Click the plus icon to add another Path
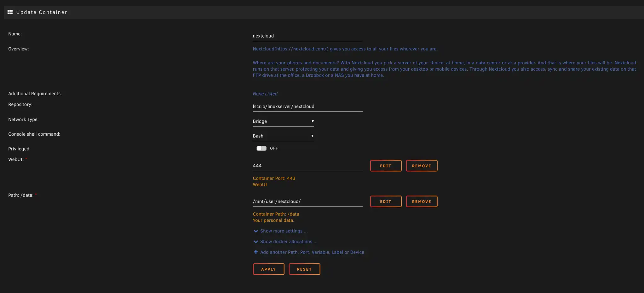Screen dimensions: 644x293 coord(256,252)
